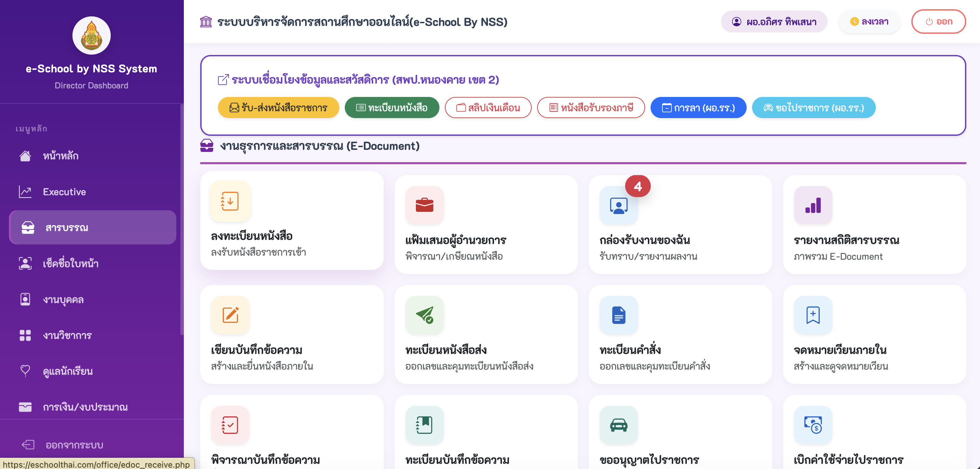
Task: Click the ขอไปราชการ (ผอ.รร.) button
Action: (814, 108)
